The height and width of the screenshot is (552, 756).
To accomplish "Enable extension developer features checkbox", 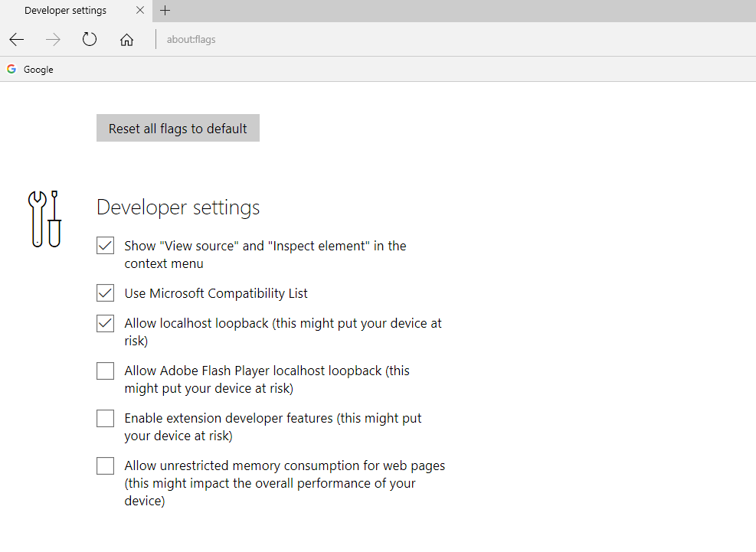I will point(105,419).
